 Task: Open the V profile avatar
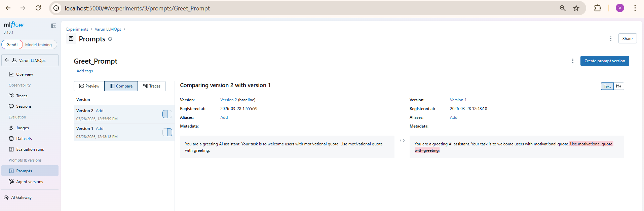pyautogui.click(x=620, y=8)
